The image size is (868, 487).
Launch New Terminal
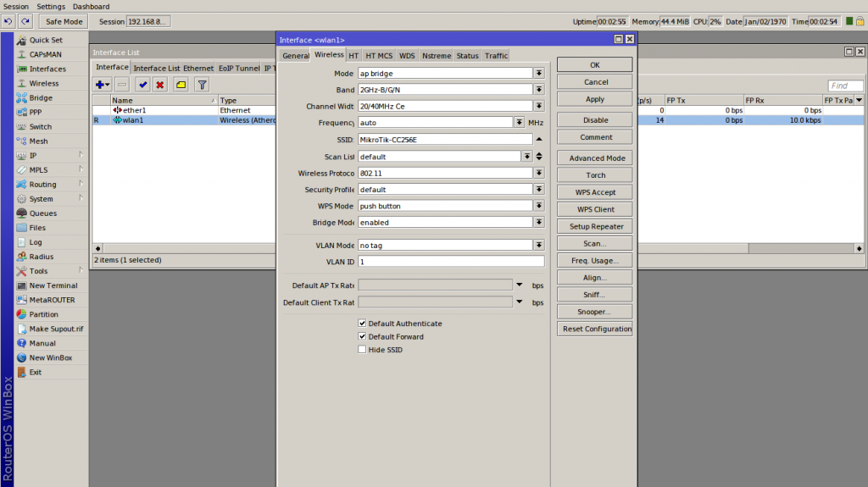[53, 285]
